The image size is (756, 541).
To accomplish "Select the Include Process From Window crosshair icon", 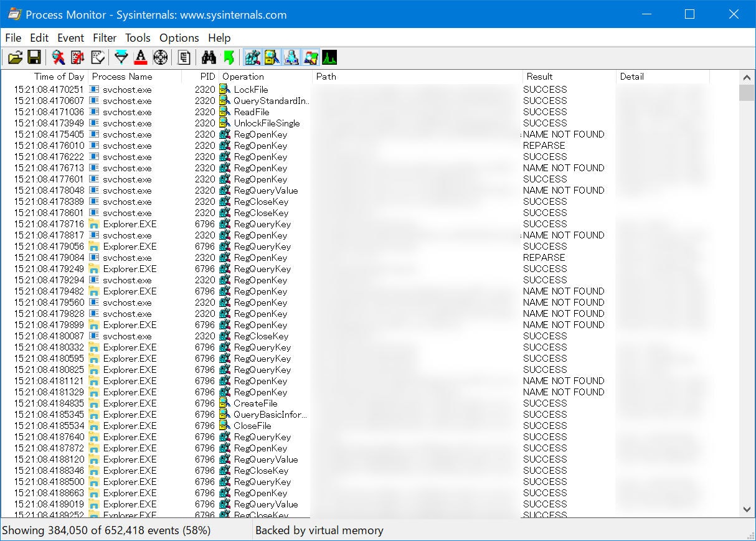I will point(160,58).
